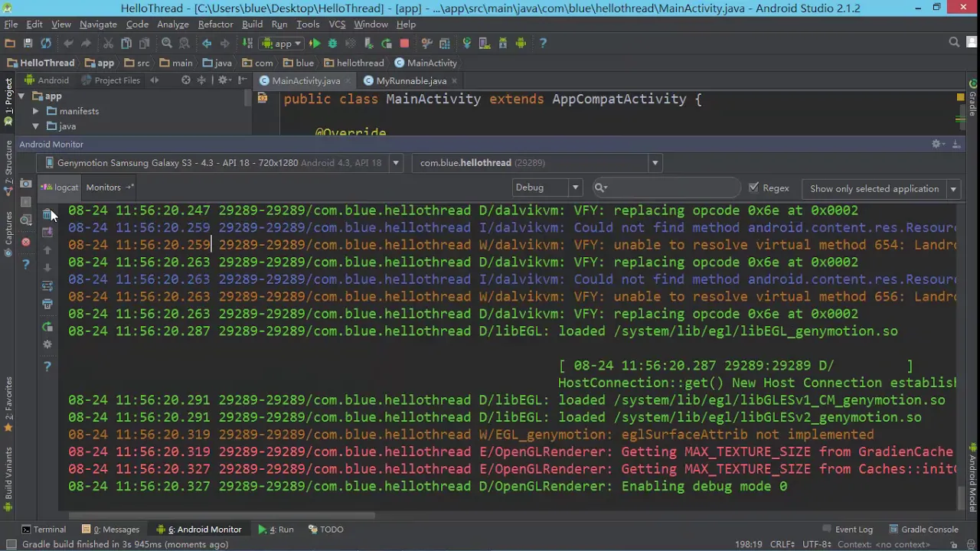This screenshot has width=980, height=551.
Task: Open the app run configuration dropdown
Action: [283, 44]
